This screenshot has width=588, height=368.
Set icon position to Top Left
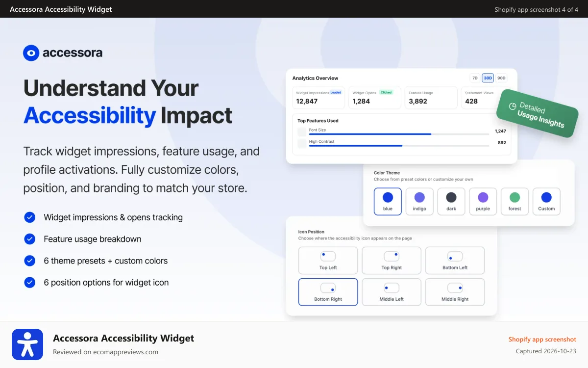pos(328,261)
